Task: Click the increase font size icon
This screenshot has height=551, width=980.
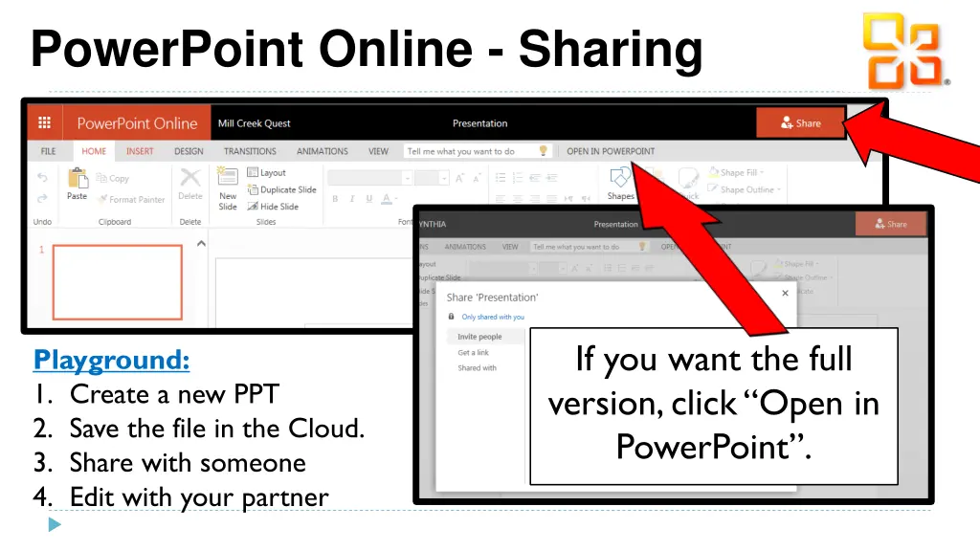Action: (x=459, y=179)
